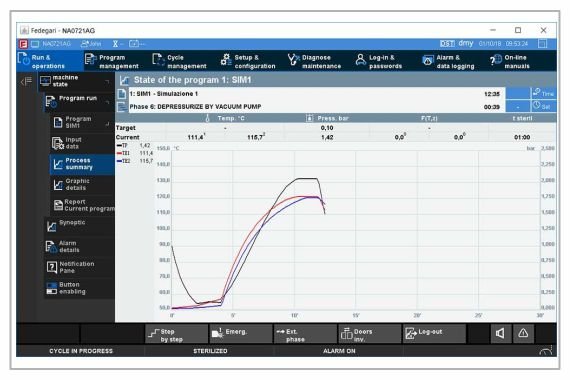The height and width of the screenshot is (380, 570).
Task: Open the Alarm & data logging menu
Action: pyautogui.click(x=449, y=61)
